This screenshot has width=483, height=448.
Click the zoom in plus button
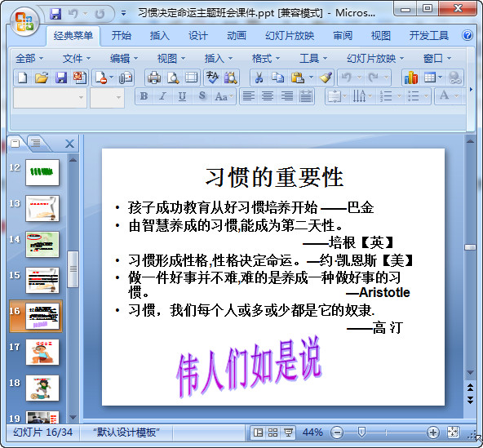click(432, 432)
